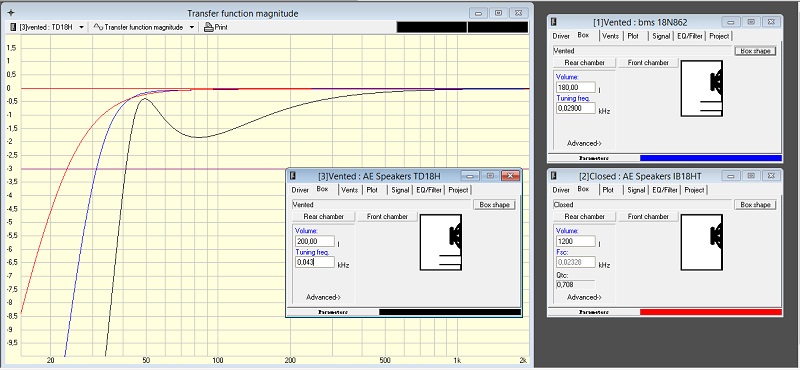The image size is (800, 370).
Task: Expand Advanced options in the bms 18N862 window
Action: tap(584, 143)
